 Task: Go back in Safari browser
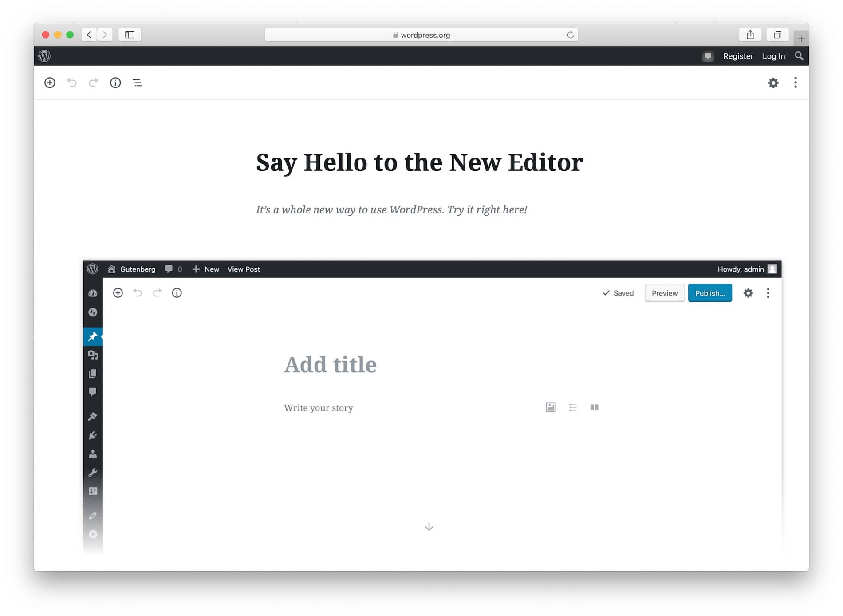pos(89,35)
